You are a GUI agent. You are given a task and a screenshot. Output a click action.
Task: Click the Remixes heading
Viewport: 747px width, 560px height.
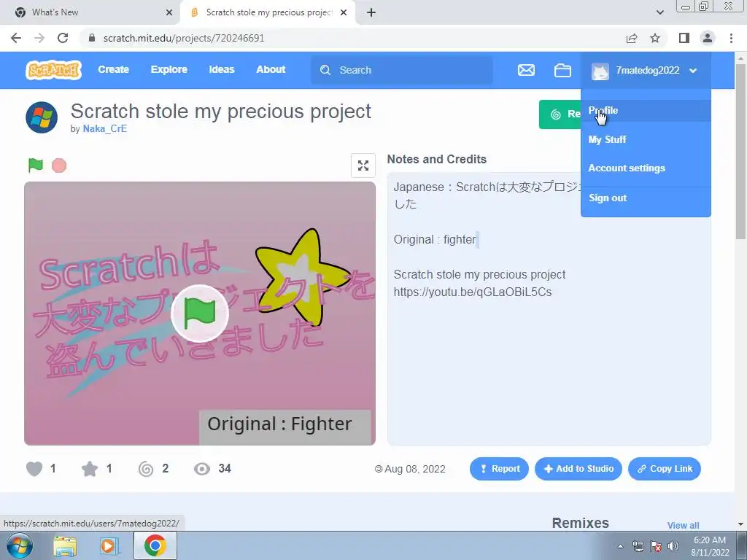tap(580, 523)
